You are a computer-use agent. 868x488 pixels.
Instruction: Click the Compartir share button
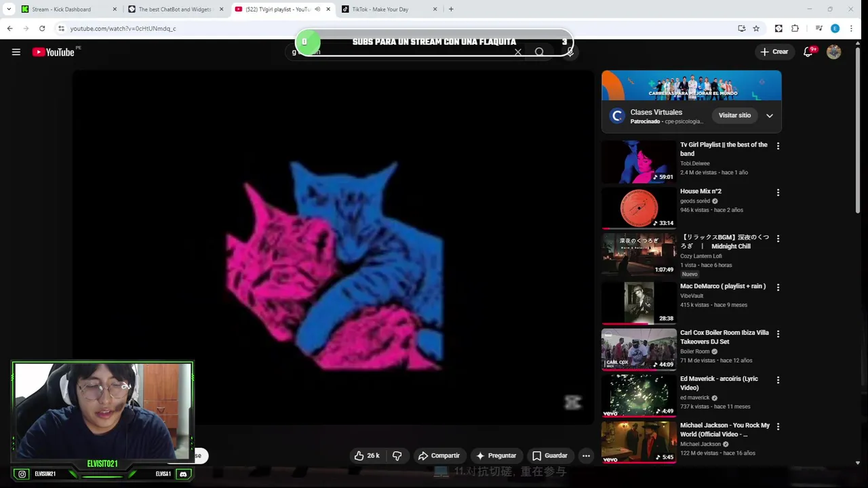(439, 455)
